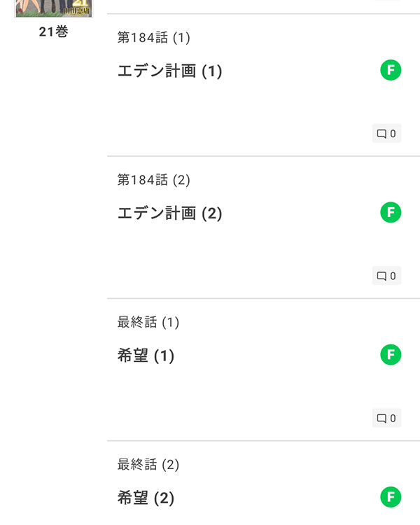Image resolution: width=420 pixels, height=525 pixels.
Task: Choose the 最終話 (1) episode label
Action: tap(148, 322)
